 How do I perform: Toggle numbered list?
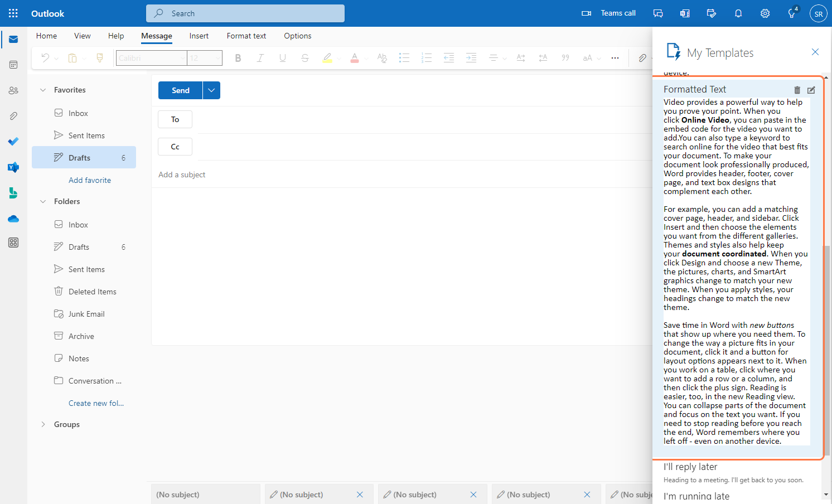[x=427, y=58]
